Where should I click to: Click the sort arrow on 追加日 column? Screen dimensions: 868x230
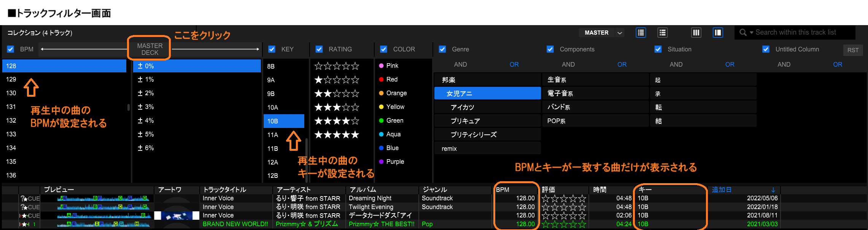point(773,190)
